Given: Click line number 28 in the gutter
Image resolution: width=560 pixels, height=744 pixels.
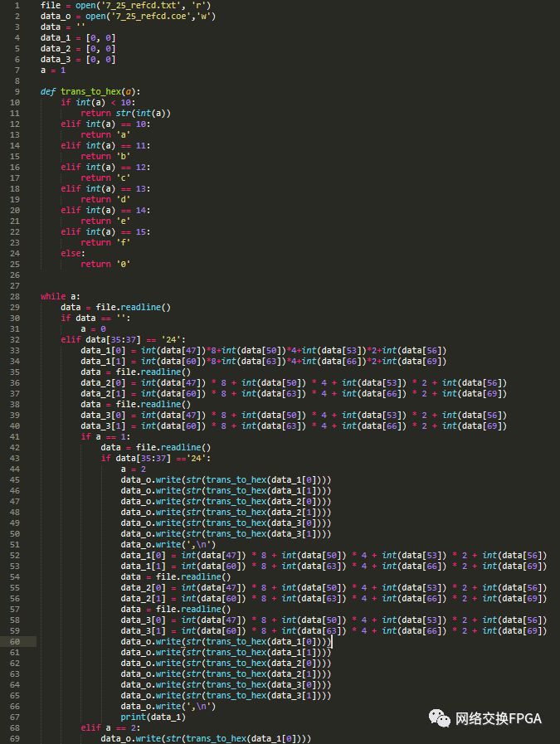Looking at the screenshot, I should [15, 297].
